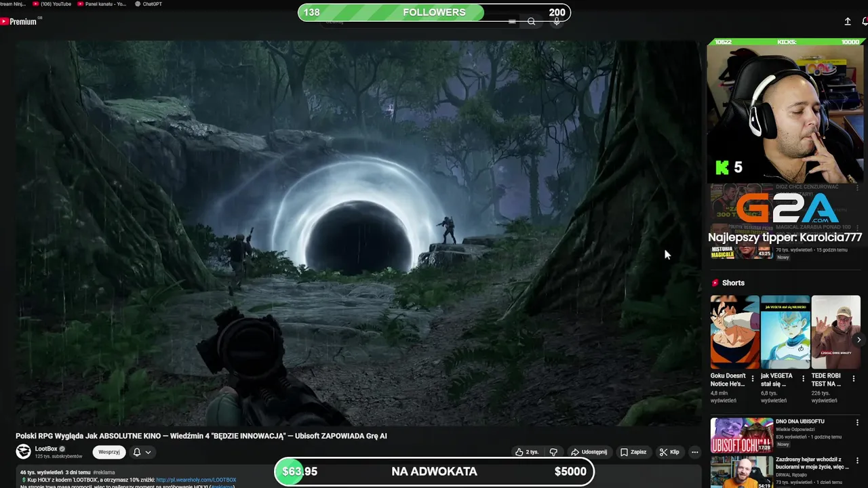Click the upload/create icon at top right
Viewport: 868px width, 488px height.
(848, 22)
